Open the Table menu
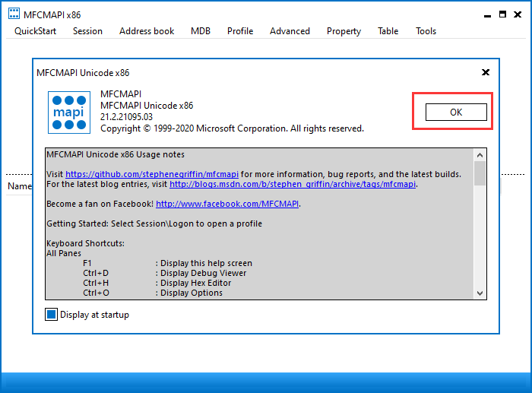This screenshot has height=393, width=532. coord(388,31)
